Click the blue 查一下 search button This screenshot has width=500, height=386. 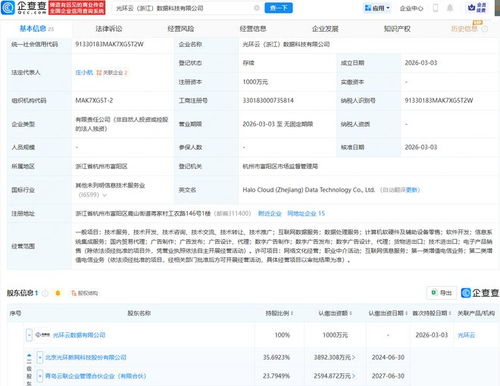[x=278, y=8]
